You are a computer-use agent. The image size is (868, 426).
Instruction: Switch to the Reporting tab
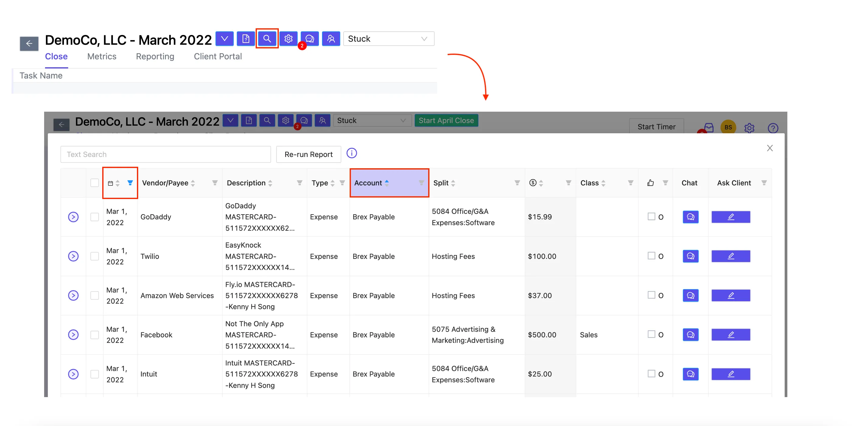pos(155,57)
